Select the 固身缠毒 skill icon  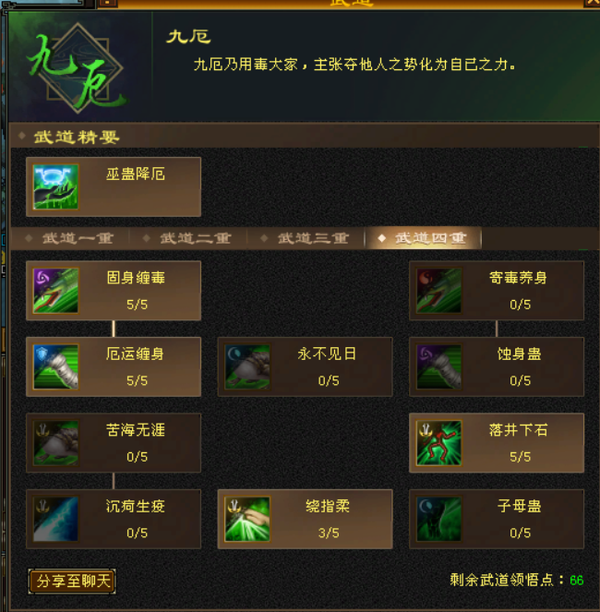tap(55, 290)
